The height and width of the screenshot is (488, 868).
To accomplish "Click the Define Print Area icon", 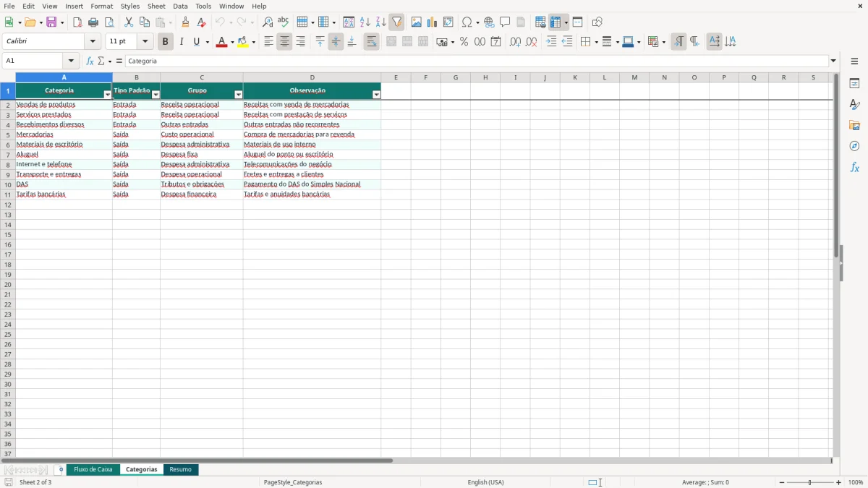I will click(540, 22).
